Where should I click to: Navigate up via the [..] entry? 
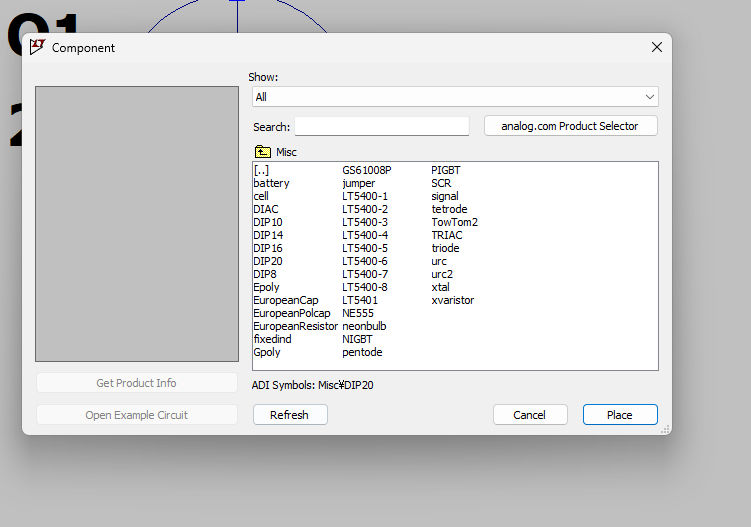point(261,171)
